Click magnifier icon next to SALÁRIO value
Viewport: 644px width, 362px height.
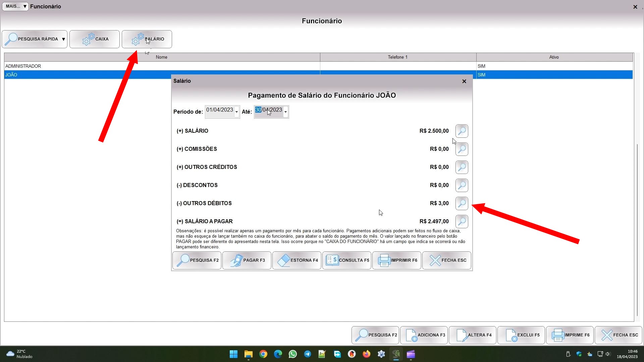pyautogui.click(x=462, y=131)
